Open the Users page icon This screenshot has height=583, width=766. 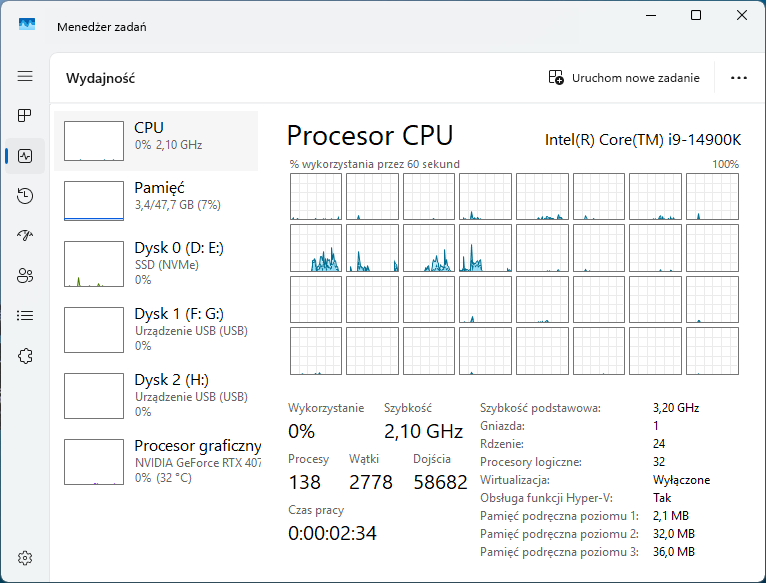[x=25, y=275]
